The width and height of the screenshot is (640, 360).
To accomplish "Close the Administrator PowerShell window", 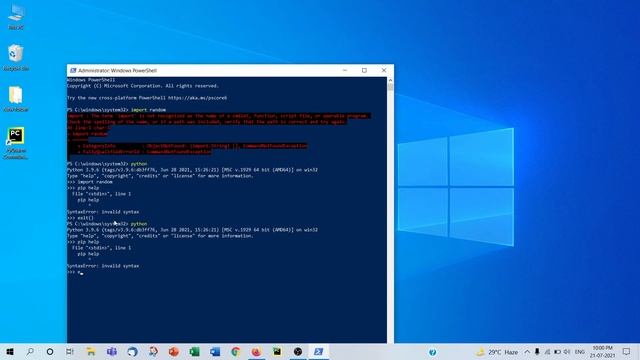I will click(384, 70).
